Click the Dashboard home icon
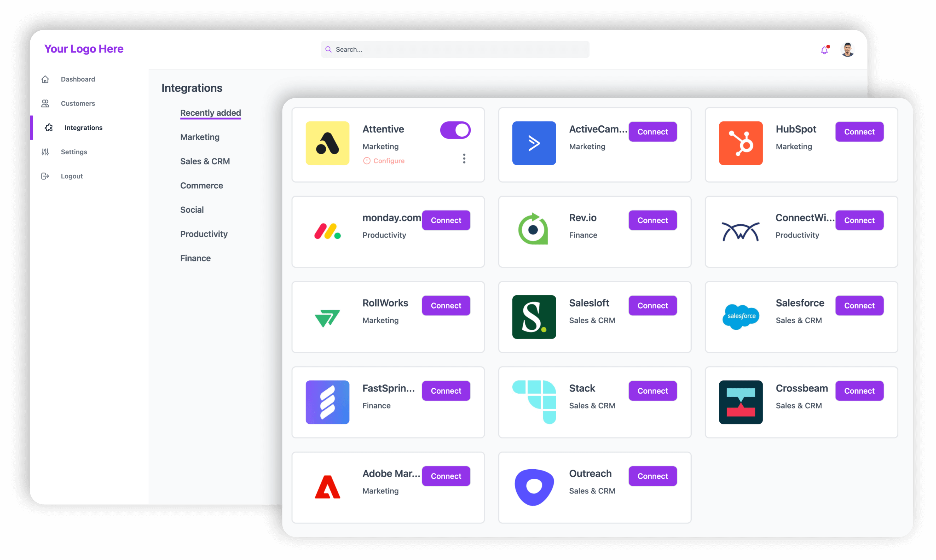936x560 pixels. tap(45, 79)
